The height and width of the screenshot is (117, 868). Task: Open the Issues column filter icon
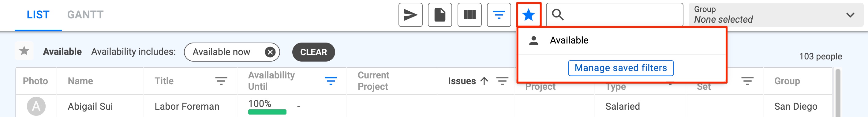[502, 81]
